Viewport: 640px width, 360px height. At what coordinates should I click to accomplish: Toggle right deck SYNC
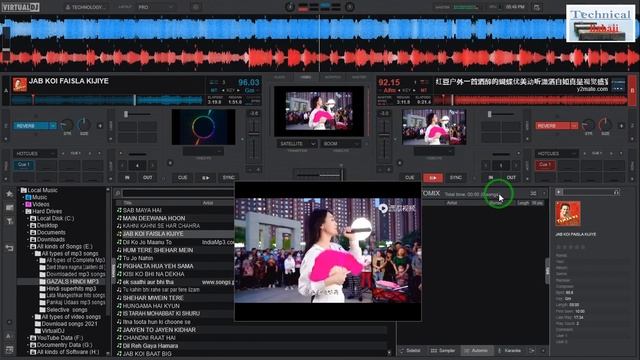coord(456,178)
